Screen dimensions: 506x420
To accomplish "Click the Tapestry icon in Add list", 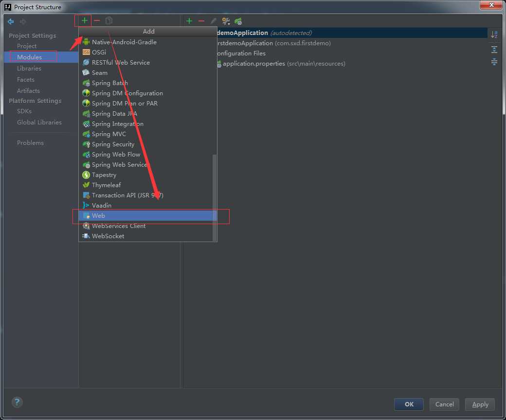I will (x=86, y=175).
